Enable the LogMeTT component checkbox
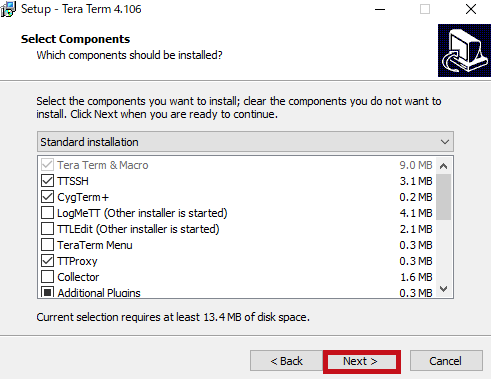Screen dimensions: 491x379 tap(47, 213)
